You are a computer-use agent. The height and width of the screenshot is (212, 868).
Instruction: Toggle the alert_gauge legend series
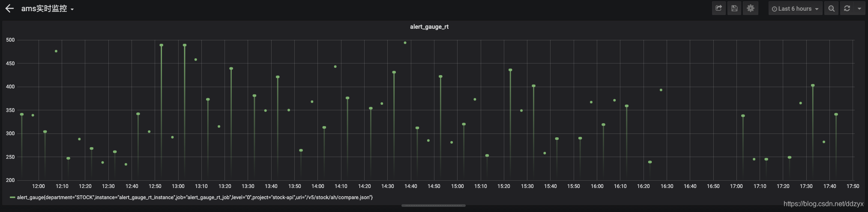pos(195,197)
